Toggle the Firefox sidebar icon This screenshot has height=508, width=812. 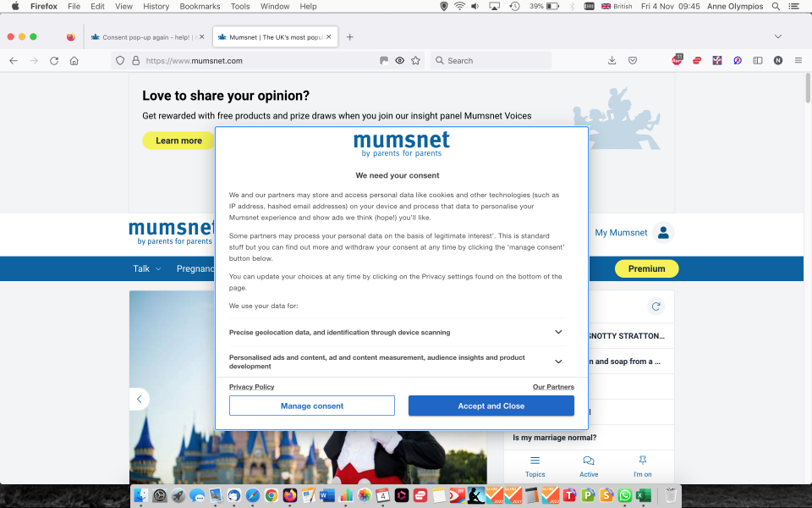click(x=757, y=60)
